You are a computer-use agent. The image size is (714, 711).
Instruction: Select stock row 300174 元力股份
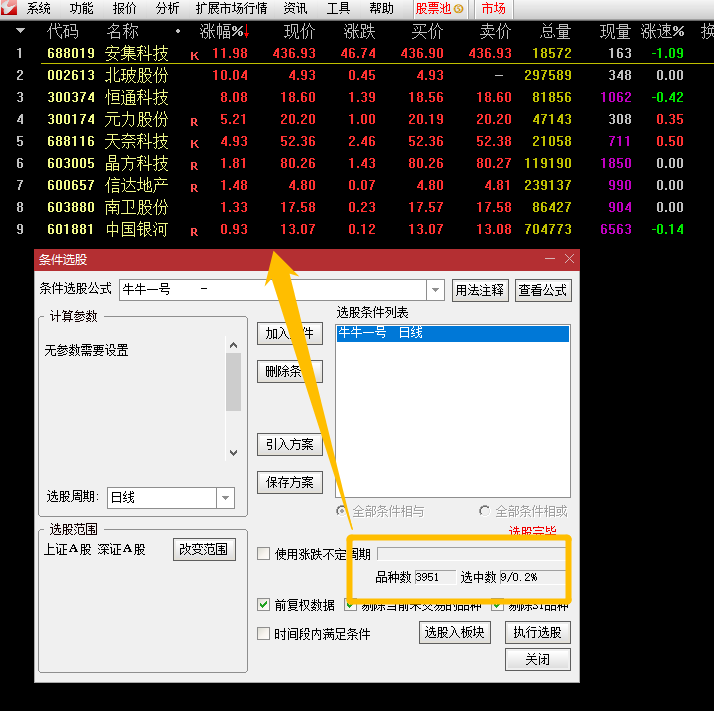(x=357, y=119)
